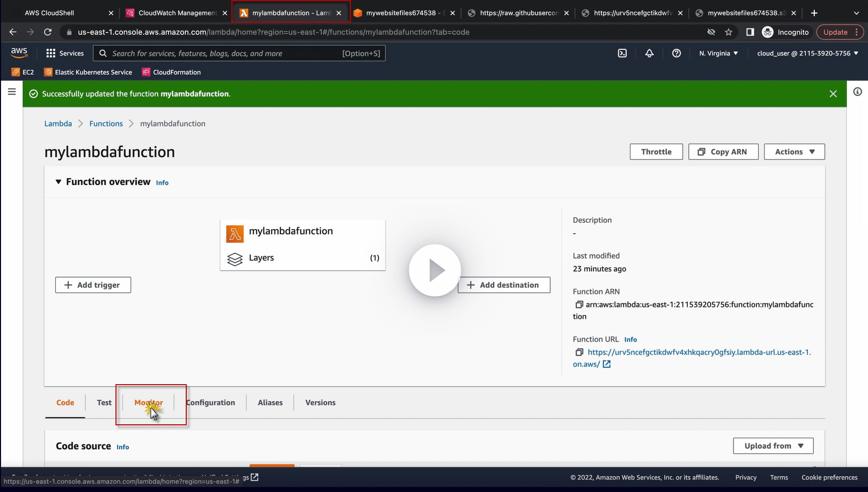Click the Copy ARN button

click(723, 152)
